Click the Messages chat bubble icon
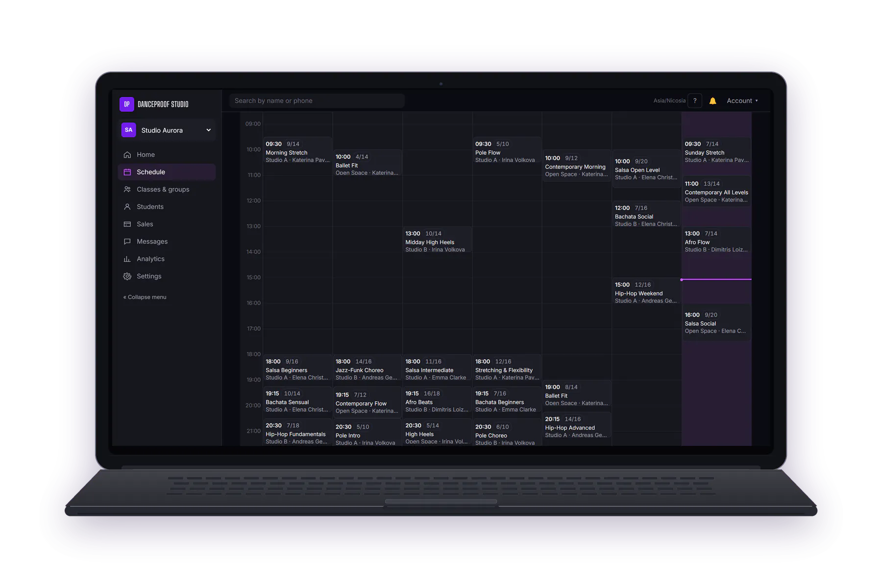882x588 pixels. tap(127, 242)
